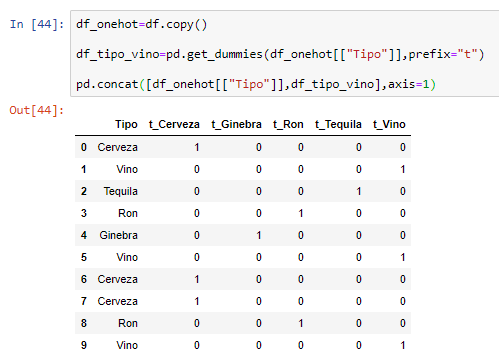Select the t_Cerveza column header

174,124
